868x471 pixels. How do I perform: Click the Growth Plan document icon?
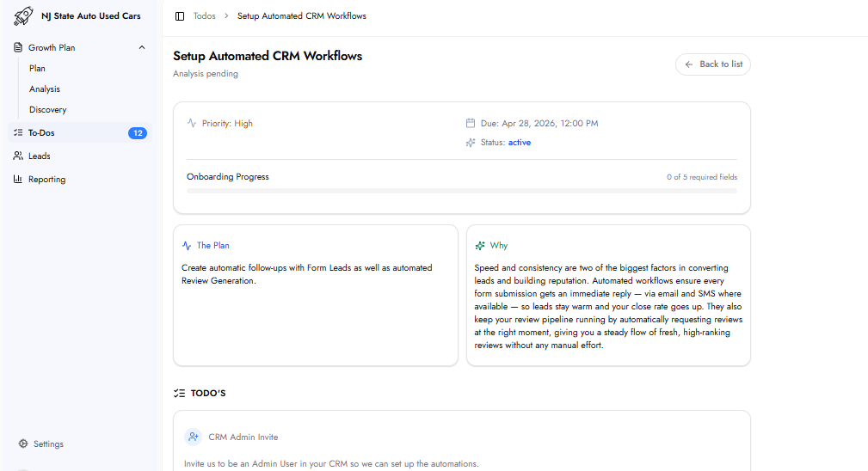(18, 47)
